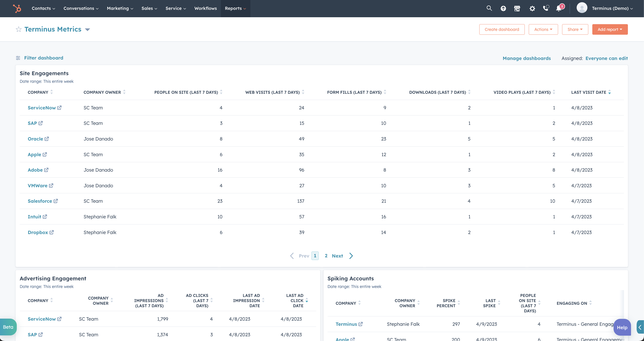
Task: Click the upgrade arrow icon
Action: [x=503, y=9]
